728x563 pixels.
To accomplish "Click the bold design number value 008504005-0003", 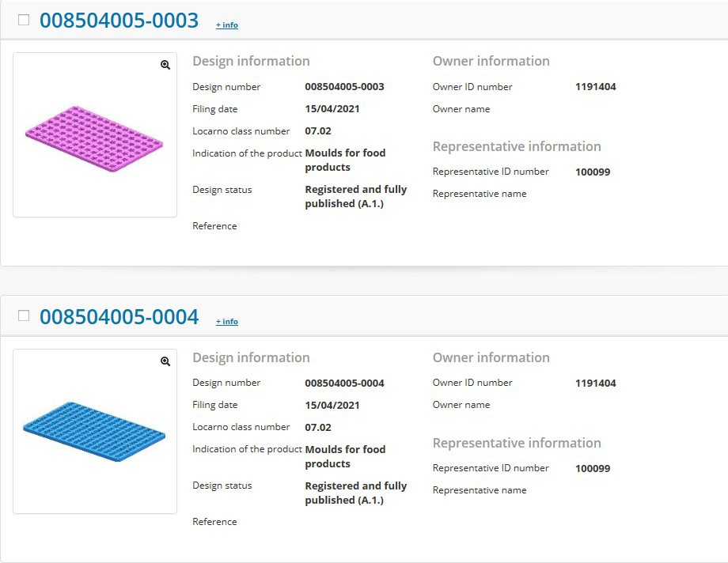I will tap(344, 87).
